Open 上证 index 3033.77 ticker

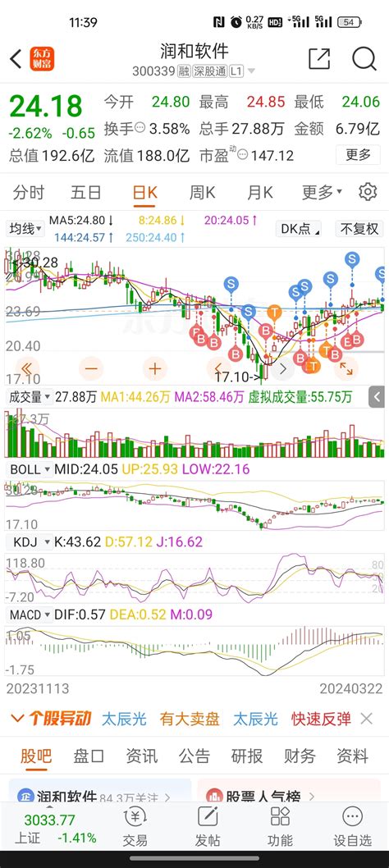49,828
